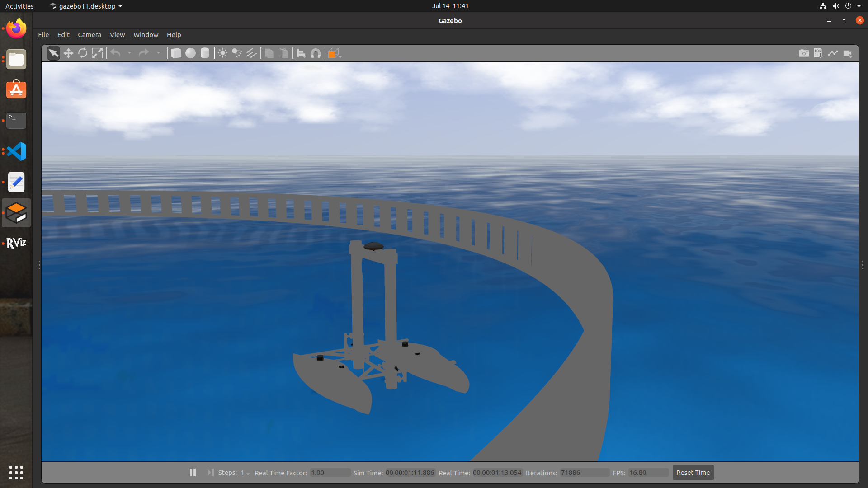Click the copy icon in toolbar

point(269,53)
